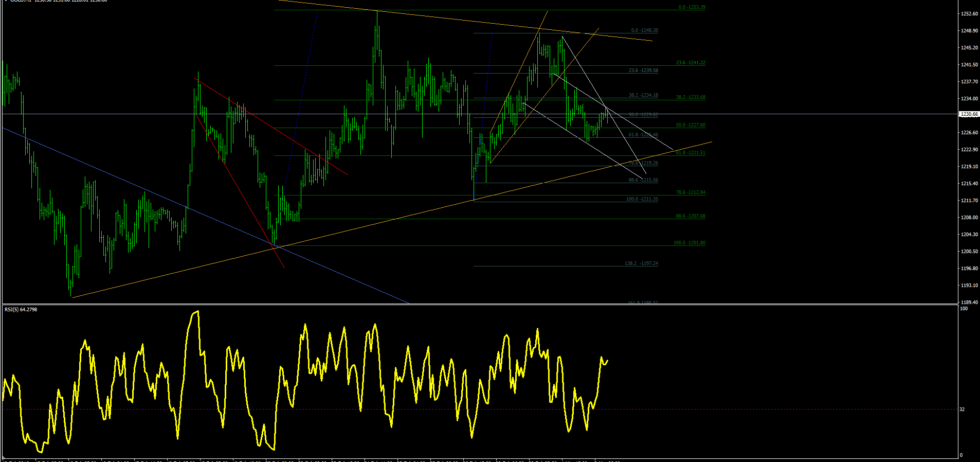Click 1245.20 on the price axis
This screenshot has width=980, height=462.
(969, 48)
